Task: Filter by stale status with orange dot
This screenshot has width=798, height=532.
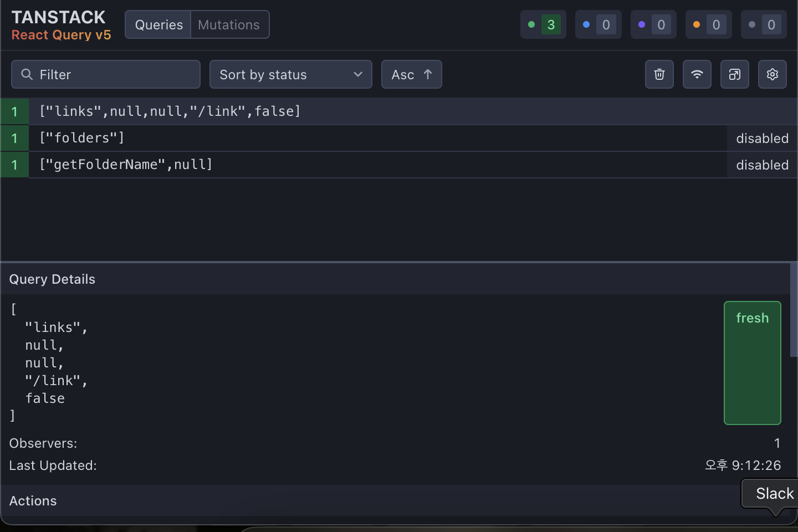Action: point(708,24)
